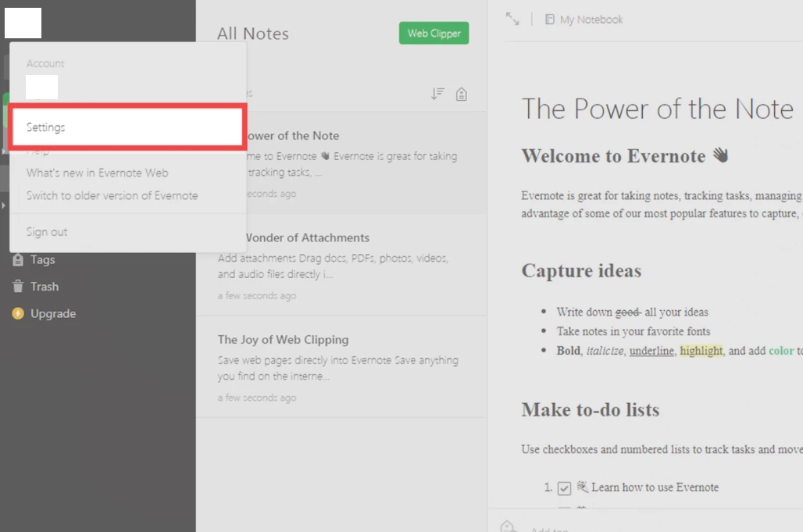Open the note list sort options icon
This screenshot has height=532, width=803.
(437, 94)
